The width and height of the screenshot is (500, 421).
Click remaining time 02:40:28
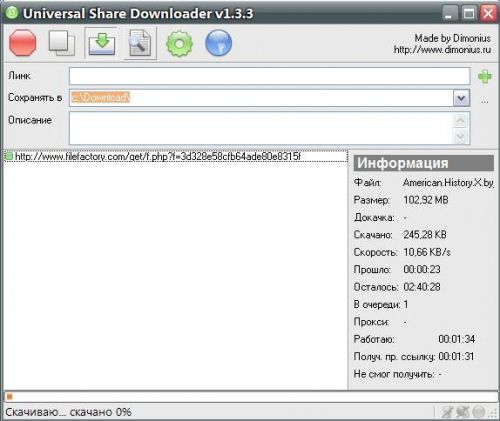coord(422,287)
